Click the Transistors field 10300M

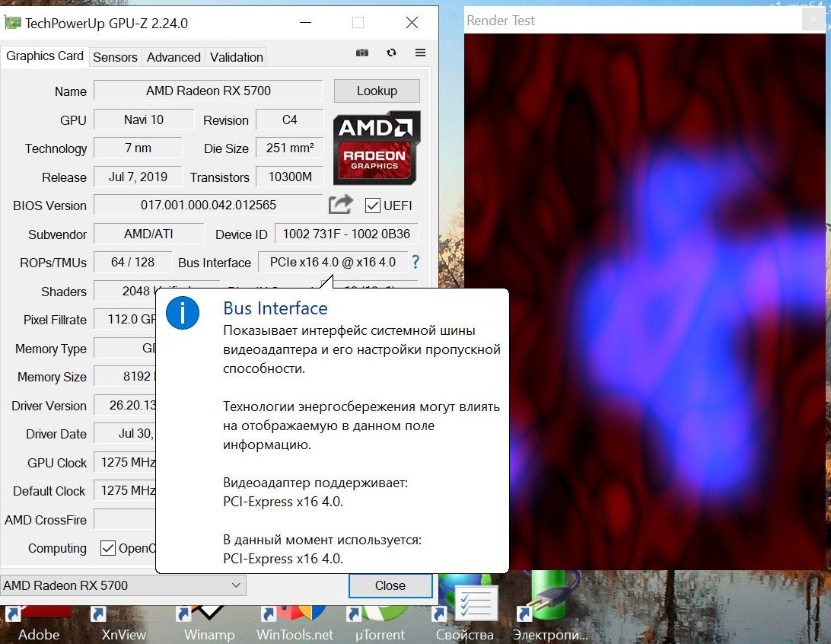289,177
